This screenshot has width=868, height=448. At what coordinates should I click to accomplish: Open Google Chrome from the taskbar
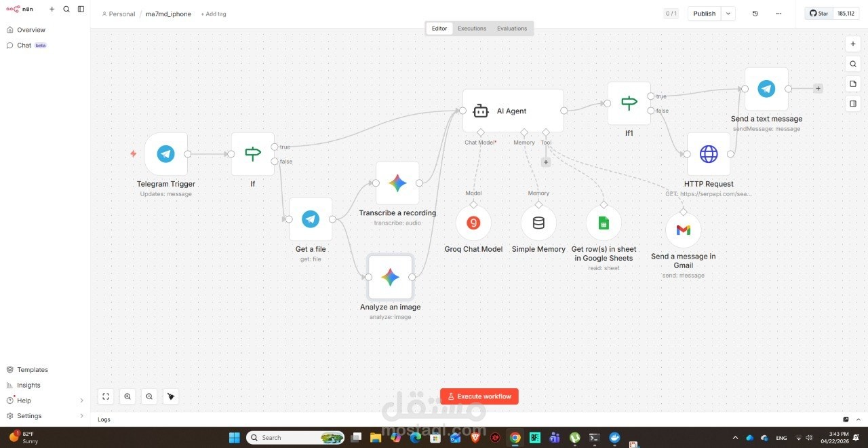(x=515, y=438)
